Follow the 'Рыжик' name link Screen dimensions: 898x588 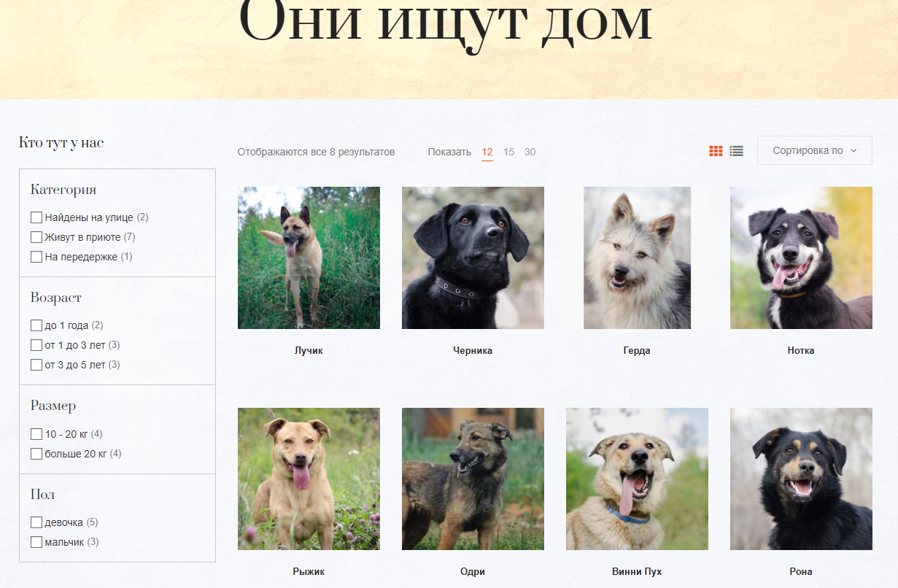coord(309,572)
